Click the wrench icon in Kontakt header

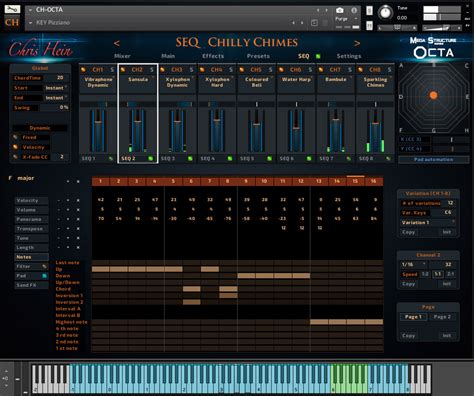(x=12, y=9)
